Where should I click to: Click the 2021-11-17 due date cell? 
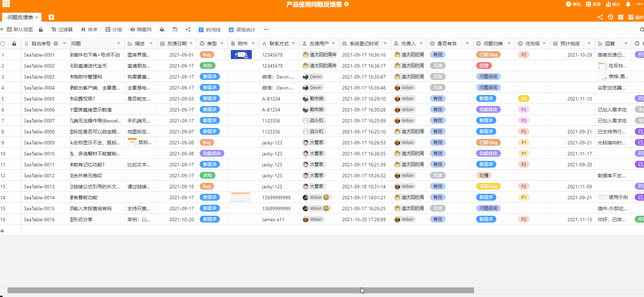572,153
